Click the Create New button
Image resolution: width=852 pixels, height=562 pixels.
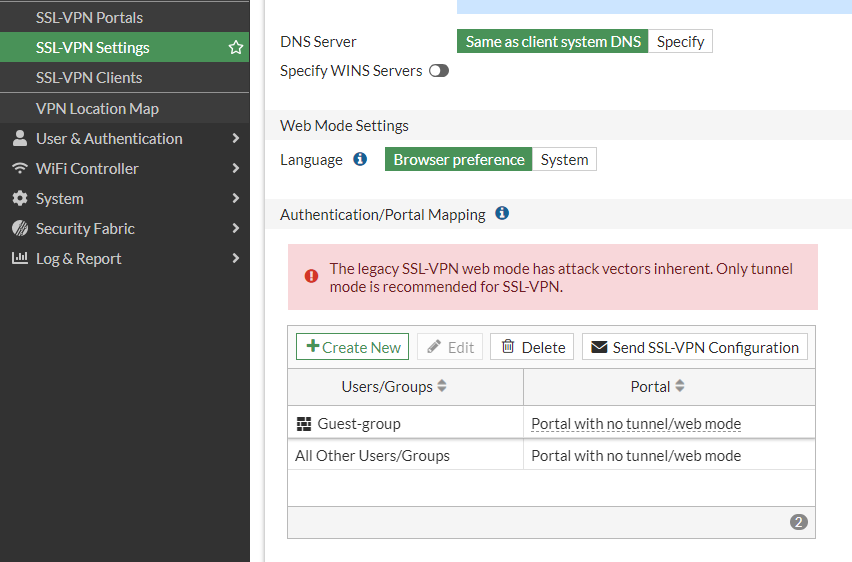pyautogui.click(x=353, y=347)
